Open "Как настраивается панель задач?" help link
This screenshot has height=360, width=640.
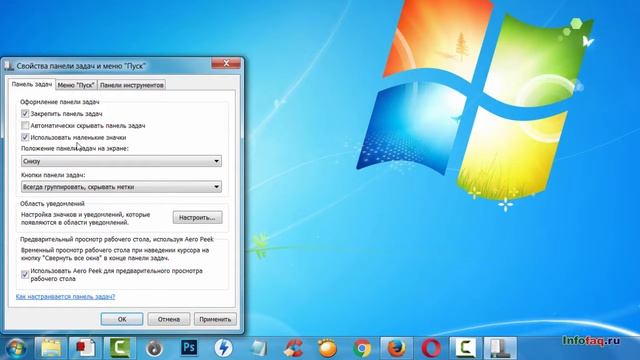pos(65,296)
